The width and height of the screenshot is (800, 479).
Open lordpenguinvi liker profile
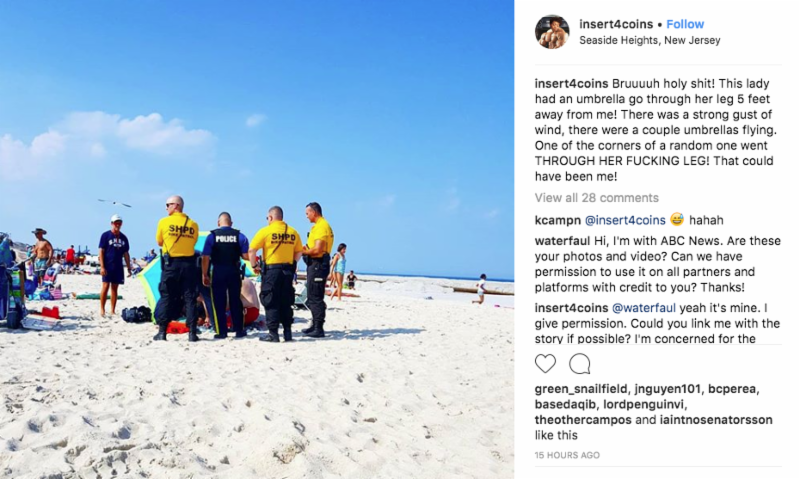(644, 405)
